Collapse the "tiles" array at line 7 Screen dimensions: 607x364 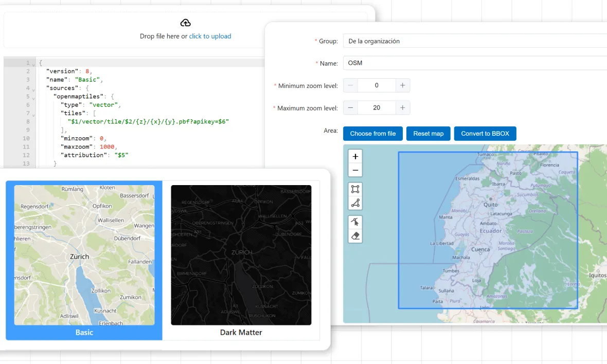pyautogui.click(x=33, y=115)
